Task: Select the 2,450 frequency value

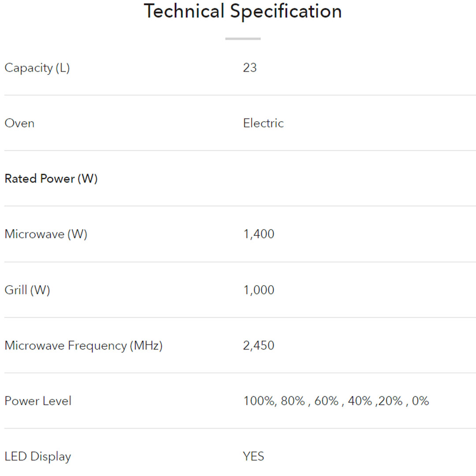Action: coord(259,346)
